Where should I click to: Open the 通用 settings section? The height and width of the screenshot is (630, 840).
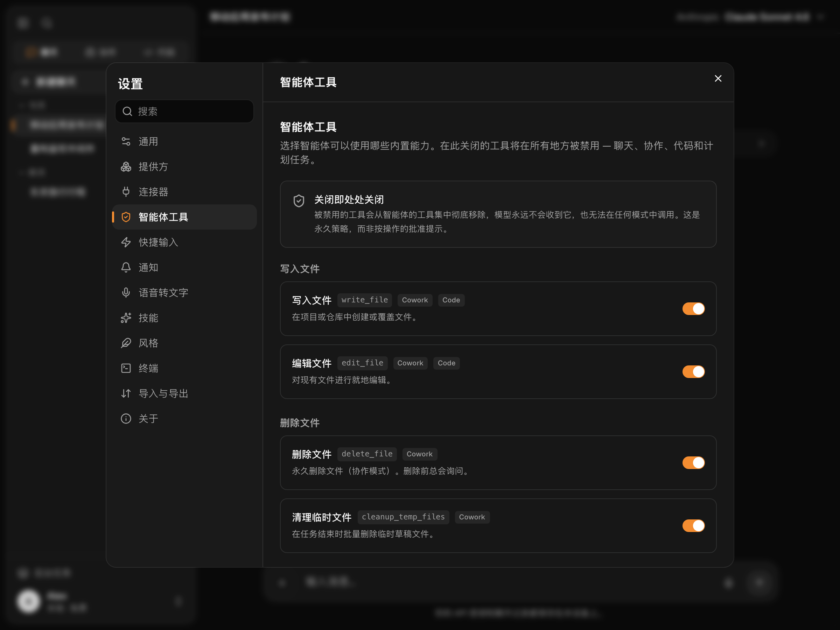point(184,142)
